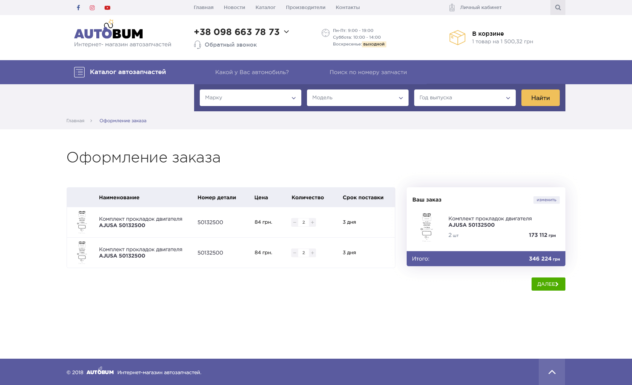Click the product thumbnail in the first table row
Screen dimensions: 632x385
pyautogui.click(x=82, y=222)
